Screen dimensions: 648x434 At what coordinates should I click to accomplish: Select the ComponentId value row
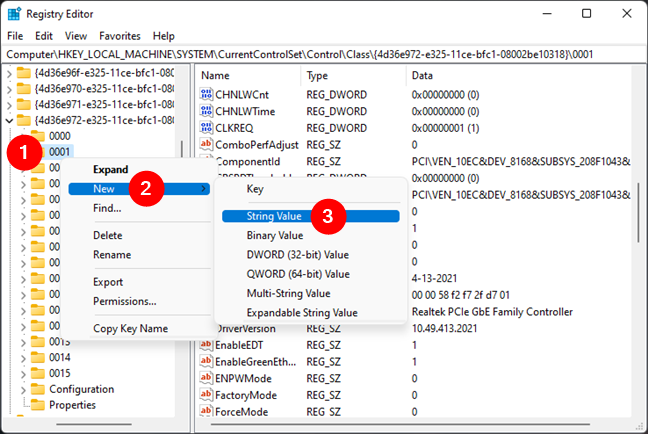coord(415,161)
